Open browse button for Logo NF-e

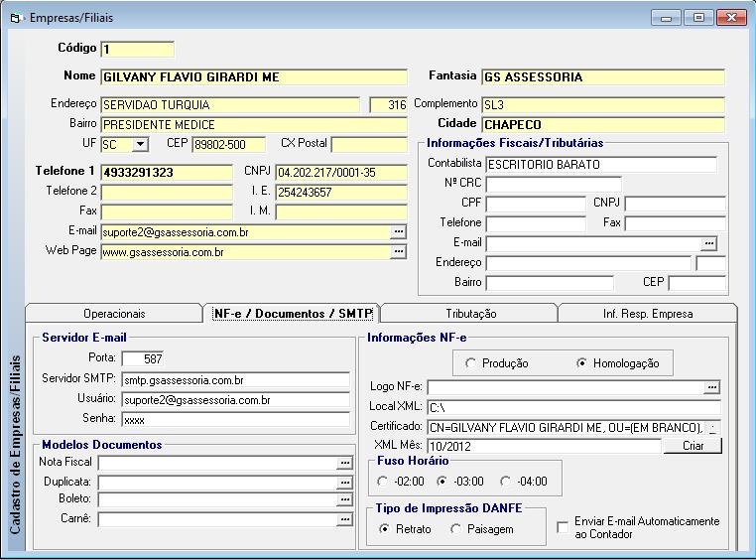pyautogui.click(x=711, y=387)
